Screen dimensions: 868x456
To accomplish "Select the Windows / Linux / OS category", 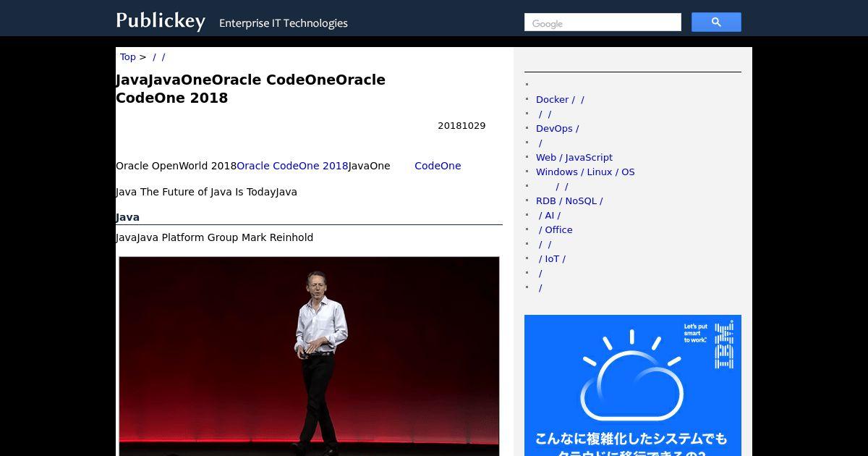I will 585,172.
